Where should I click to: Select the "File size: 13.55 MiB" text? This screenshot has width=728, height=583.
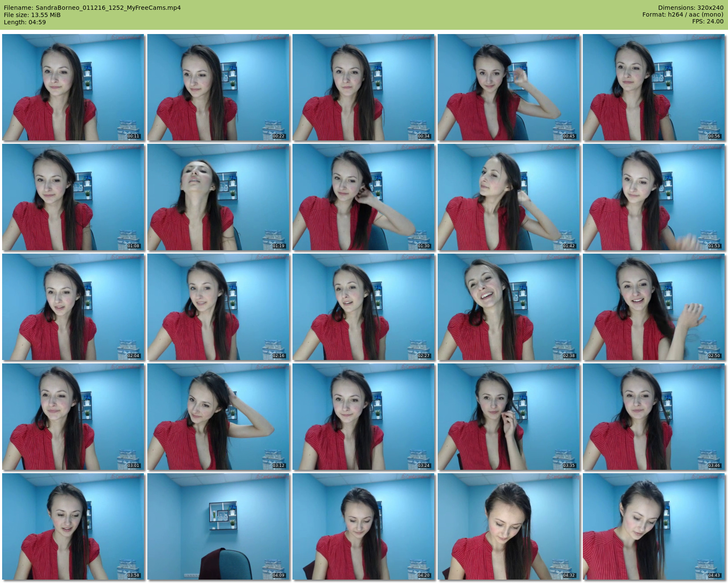32,15
